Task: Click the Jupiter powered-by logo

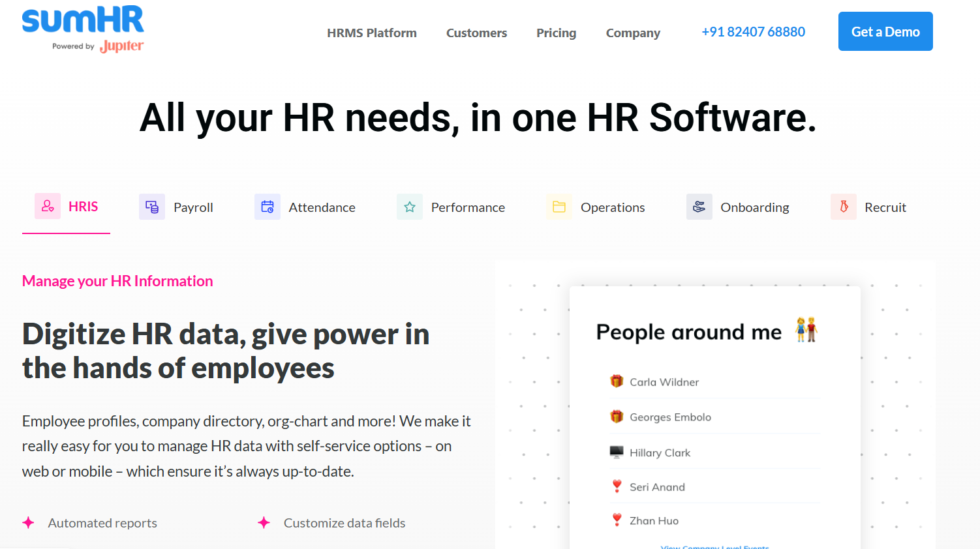Action: [121, 46]
